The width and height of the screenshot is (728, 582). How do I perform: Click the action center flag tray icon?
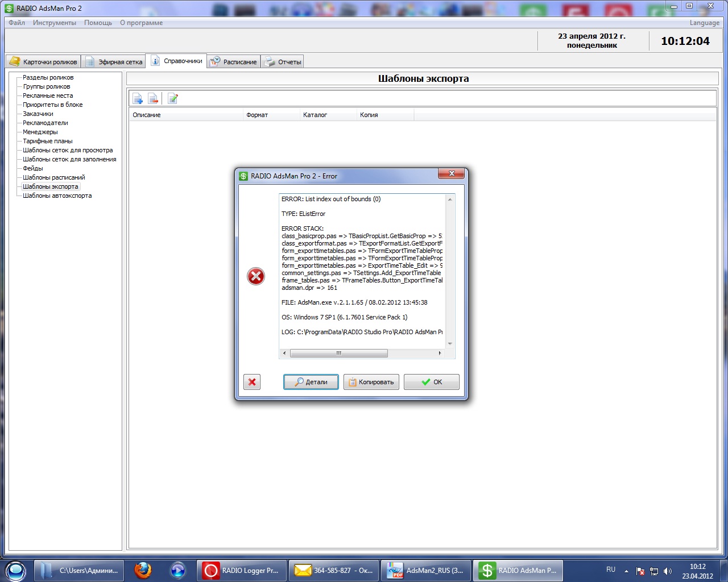640,571
